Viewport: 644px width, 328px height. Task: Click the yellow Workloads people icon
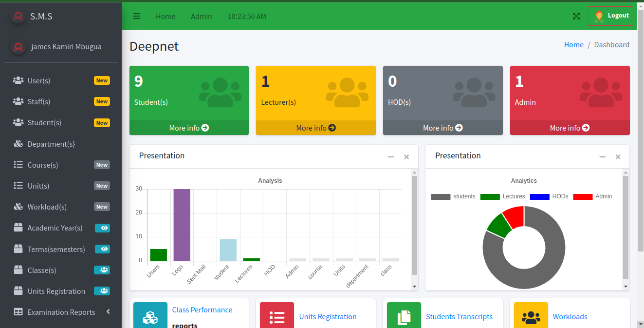(531, 317)
